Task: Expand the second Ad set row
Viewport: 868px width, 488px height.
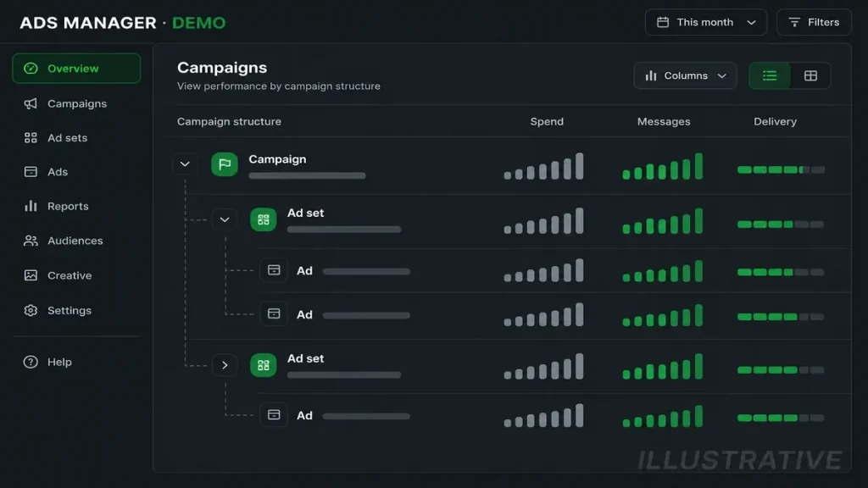Action: [x=224, y=365]
